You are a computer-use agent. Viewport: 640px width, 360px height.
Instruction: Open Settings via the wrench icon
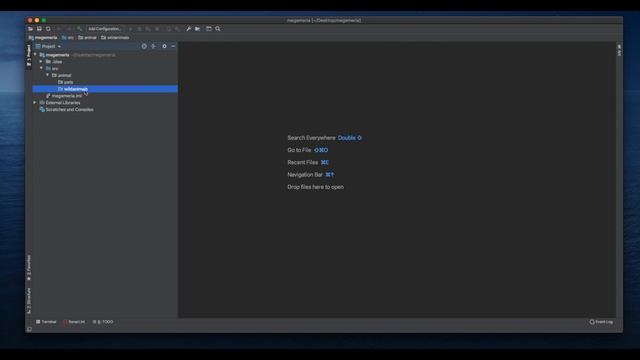point(188,29)
